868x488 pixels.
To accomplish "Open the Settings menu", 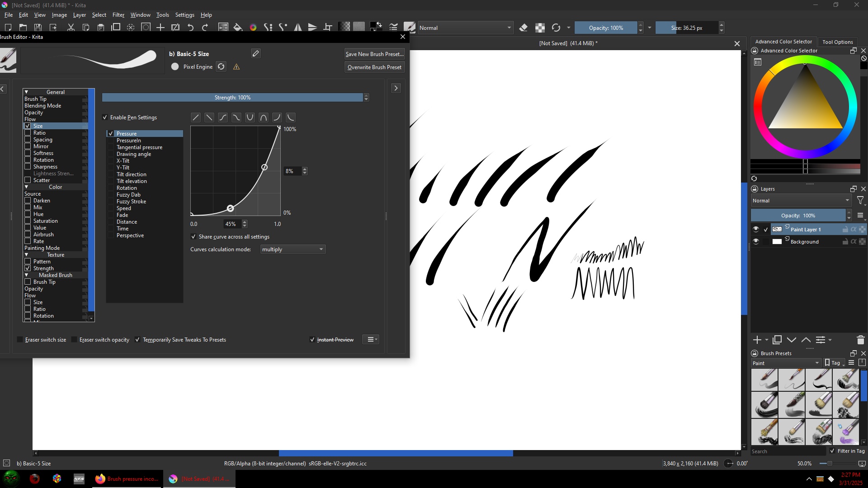I will point(184,15).
